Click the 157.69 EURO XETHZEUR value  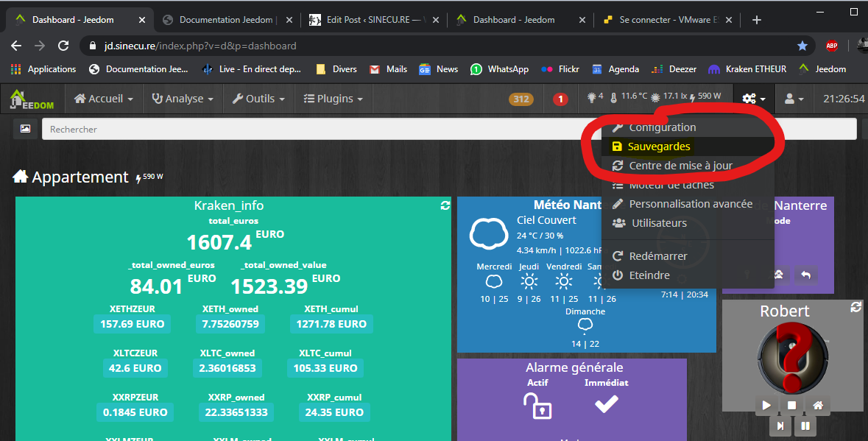click(133, 324)
